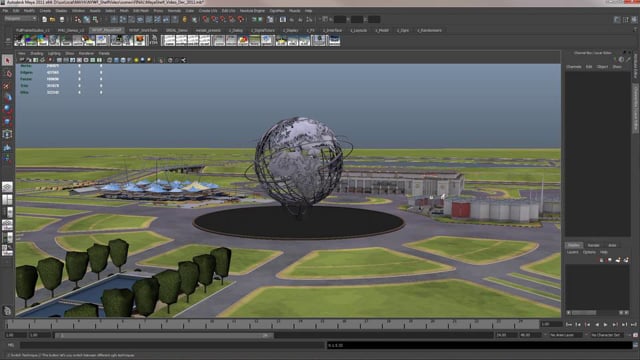Open the Edit Mesh menu

(141, 11)
